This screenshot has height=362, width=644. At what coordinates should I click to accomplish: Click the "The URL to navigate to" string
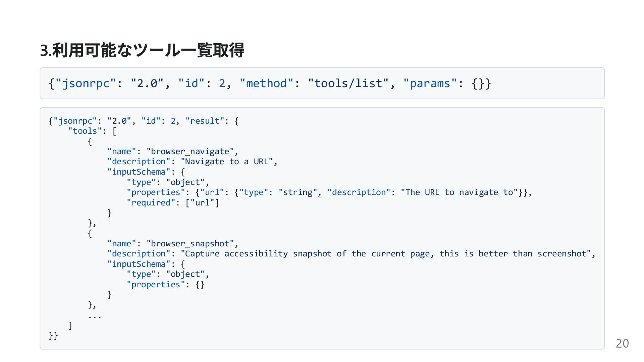[459, 192]
